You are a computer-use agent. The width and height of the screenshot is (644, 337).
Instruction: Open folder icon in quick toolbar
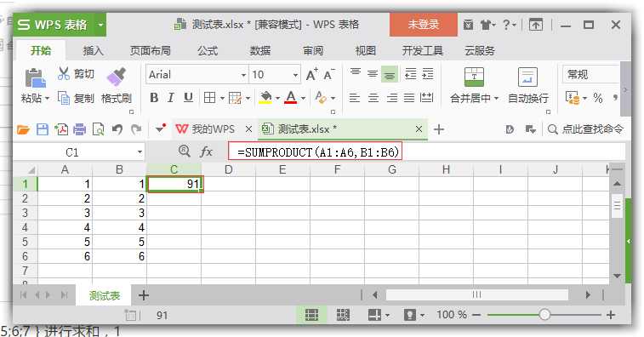pyautogui.click(x=24, y=130)
